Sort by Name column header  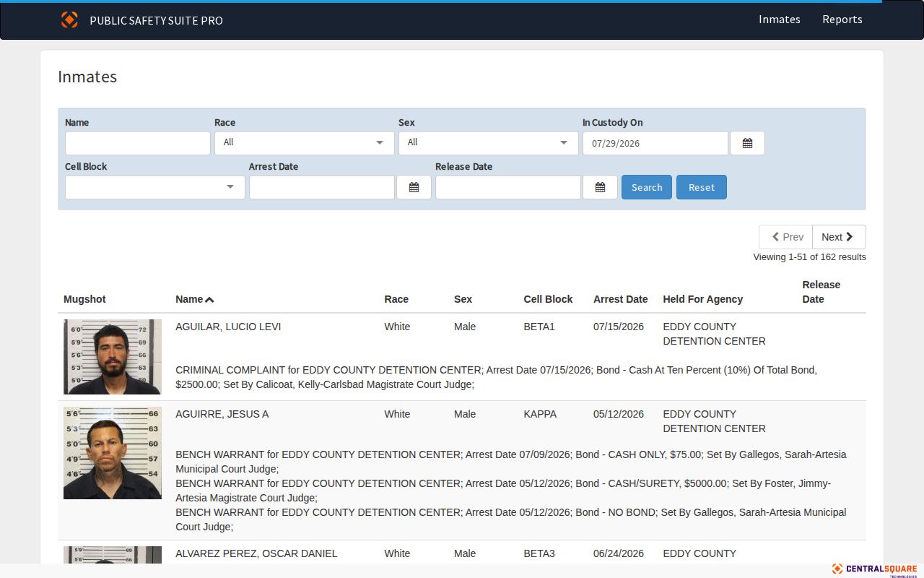(189, 299)
